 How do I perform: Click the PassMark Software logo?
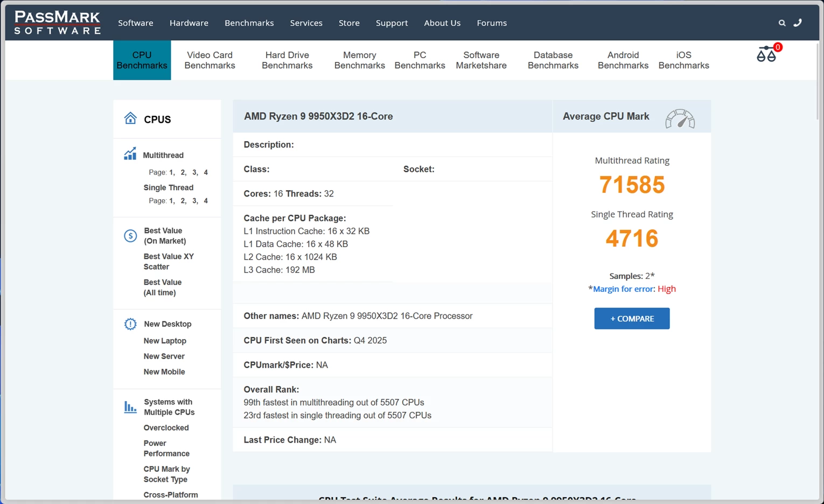57,23
